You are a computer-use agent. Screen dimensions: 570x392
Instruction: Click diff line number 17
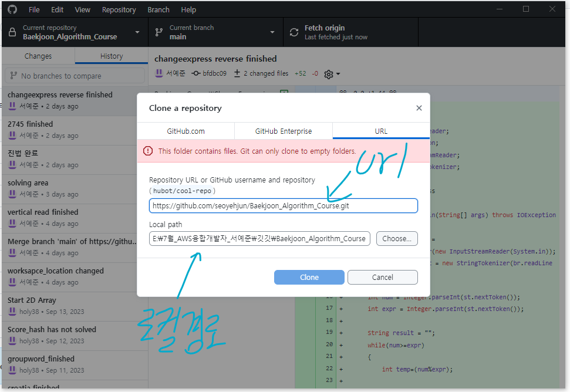(329, 308)
